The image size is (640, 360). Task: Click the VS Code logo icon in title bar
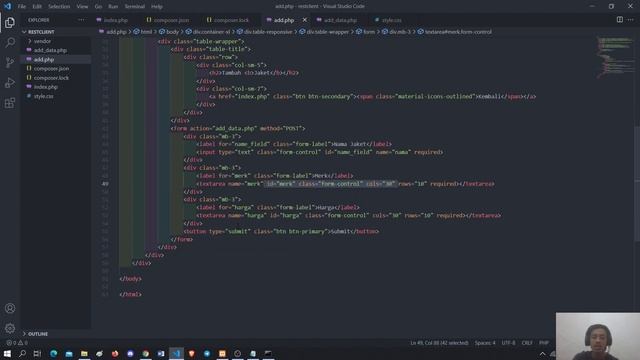7,6
